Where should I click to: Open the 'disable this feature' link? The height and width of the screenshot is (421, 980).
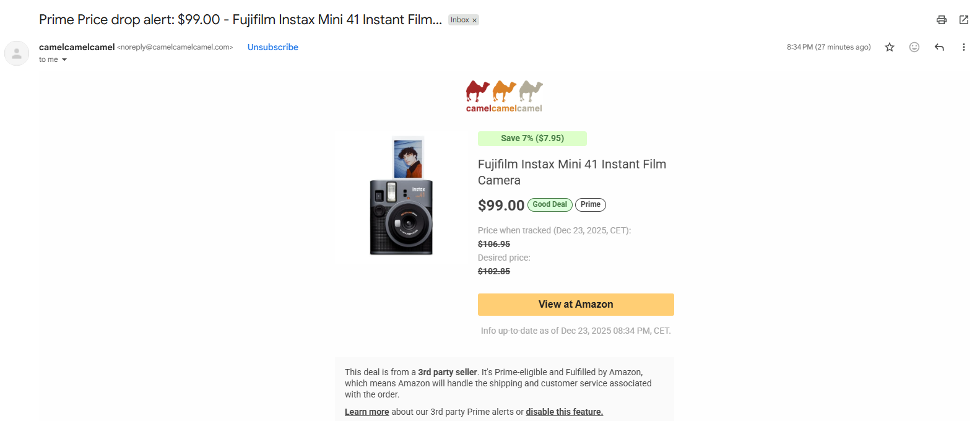[x=564, y=411]
